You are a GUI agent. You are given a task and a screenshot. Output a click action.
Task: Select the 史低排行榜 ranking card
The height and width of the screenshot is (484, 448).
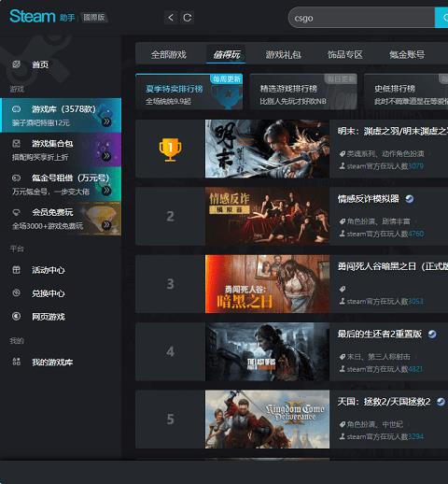[x=406, y=92]
